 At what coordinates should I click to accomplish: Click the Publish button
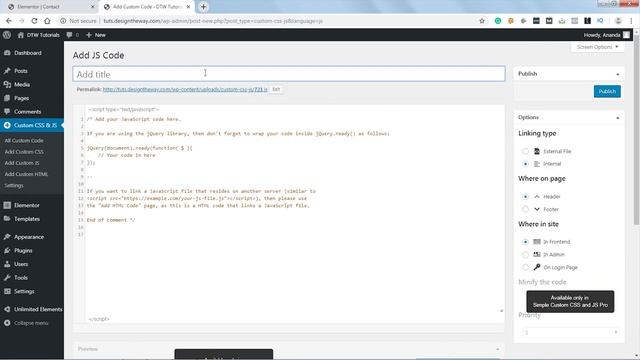(607, 91)
